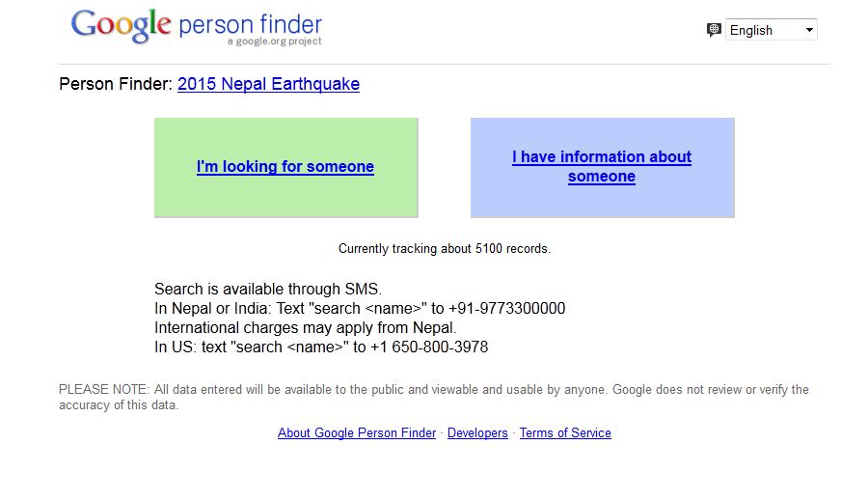Go to the Developers footer link
868x500 pixels.
477,433
